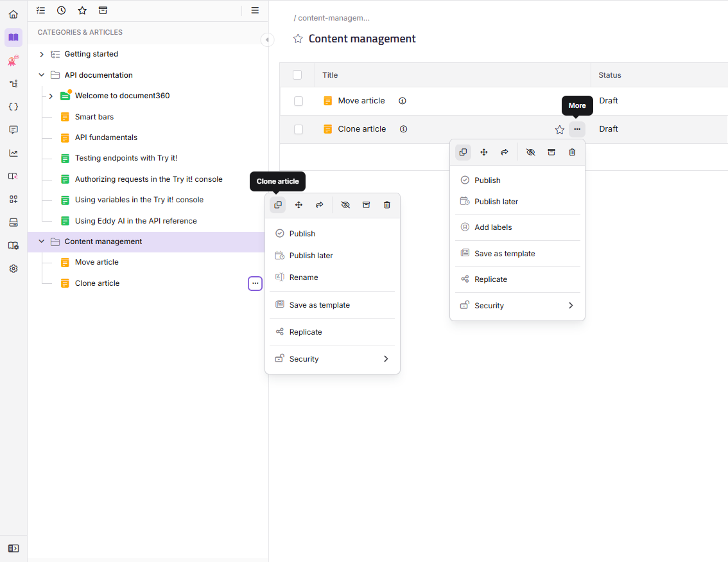
Task: Choose Replicate in table row menu
Action: [x=517, y=279]
